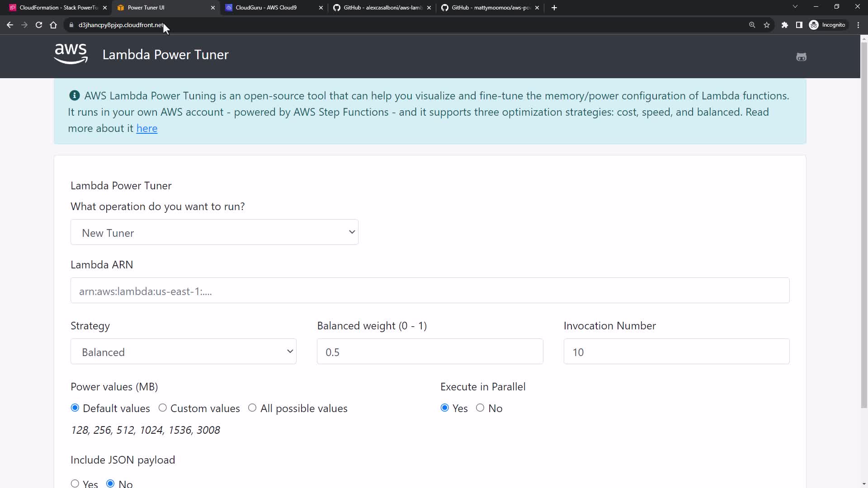Toggle browser side panel icon

[799, 25]
